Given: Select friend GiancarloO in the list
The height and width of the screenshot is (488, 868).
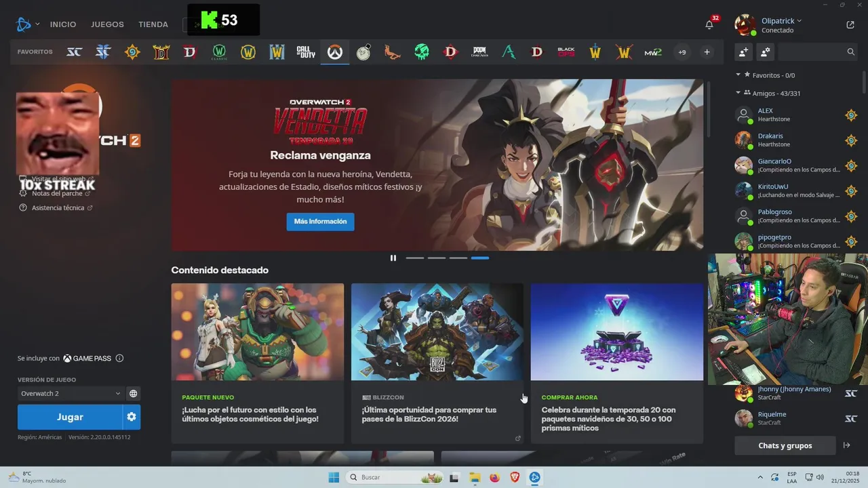Looking at the screenshot, I should pos(797,165).
